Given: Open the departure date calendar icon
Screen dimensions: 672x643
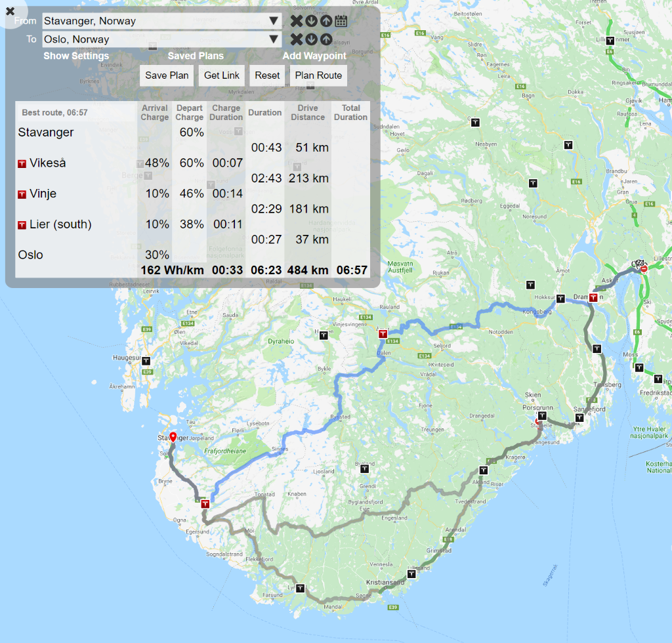Looking at the screenshot, I should 341,21.
